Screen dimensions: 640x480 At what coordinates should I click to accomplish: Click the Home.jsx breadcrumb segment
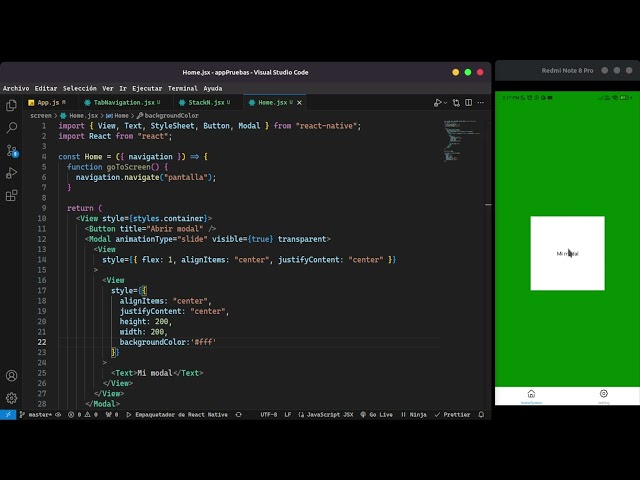pyautogui.click(x=79, y=116)
